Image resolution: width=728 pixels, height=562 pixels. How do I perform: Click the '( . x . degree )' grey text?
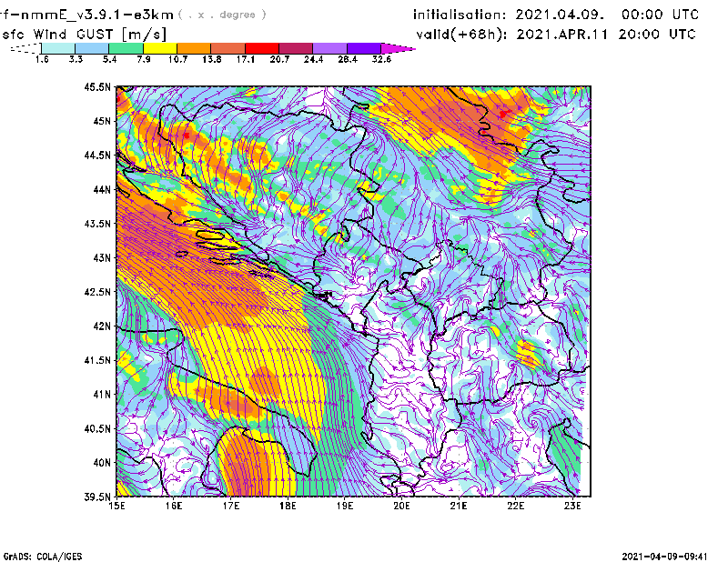pos(222,15)
